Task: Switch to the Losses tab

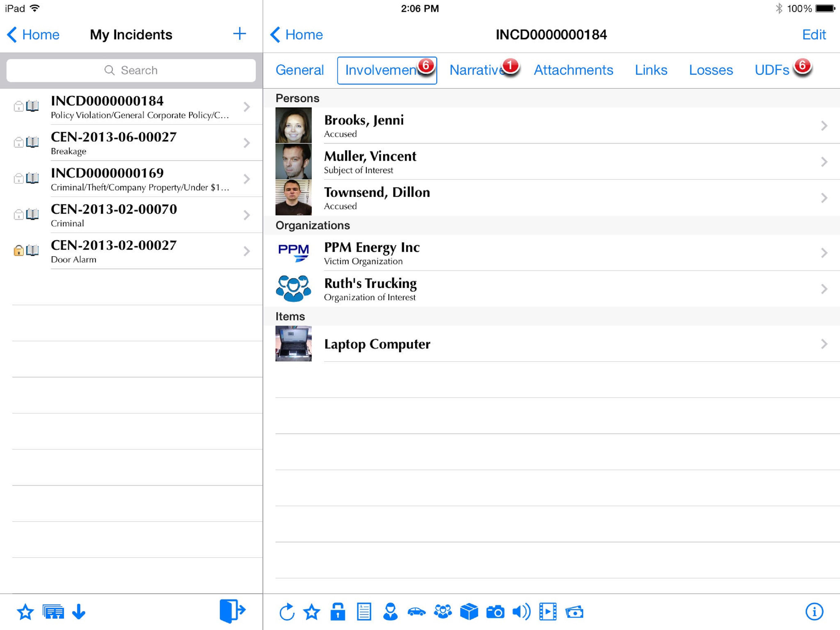Action: tap(711, 70)
